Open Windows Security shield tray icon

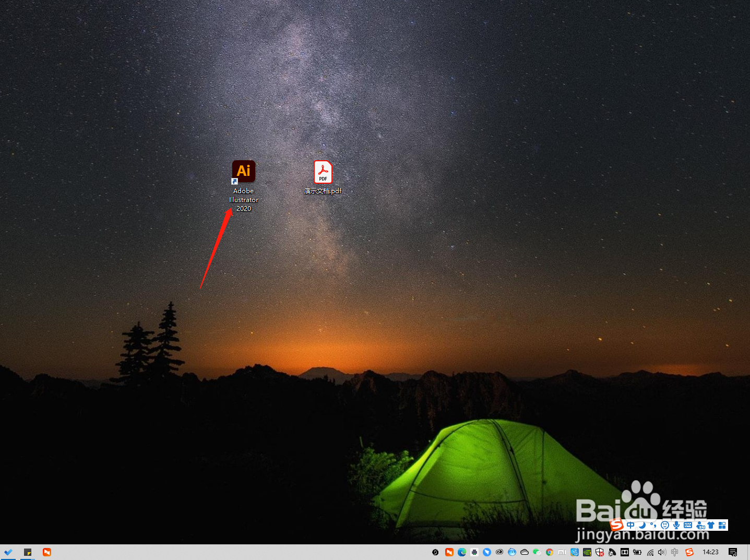pos(600,552)
